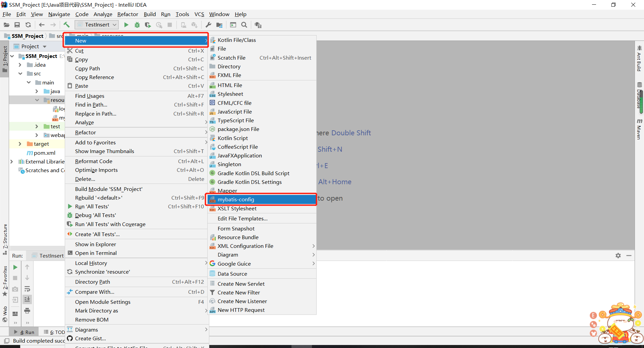644x348 pixels.
Task: Click the Synchronize toolbar icon
Action: (x=28, y=25)
